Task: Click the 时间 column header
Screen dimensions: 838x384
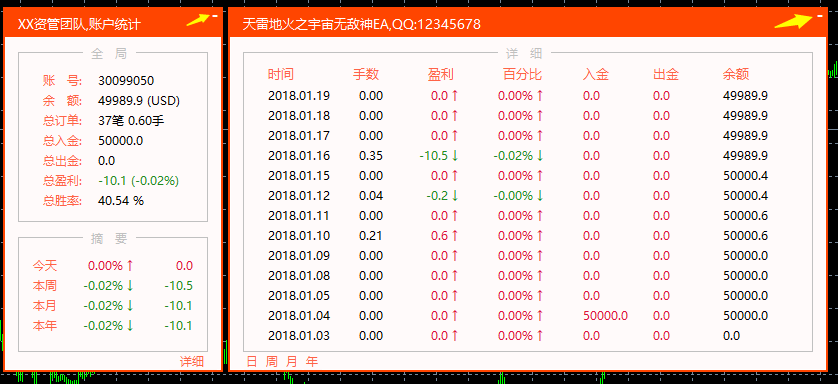Action: [x=281, y=74]
